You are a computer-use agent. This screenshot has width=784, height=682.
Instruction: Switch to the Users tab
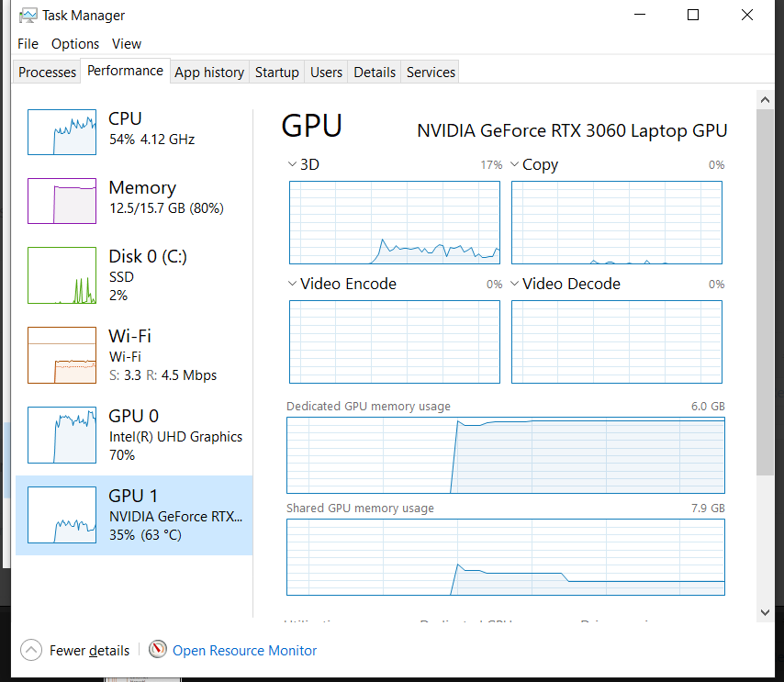click(326, 73)
